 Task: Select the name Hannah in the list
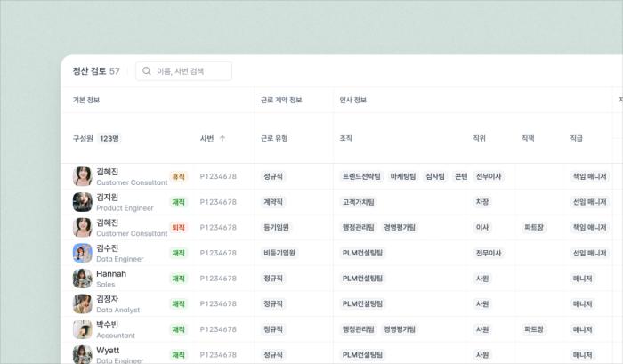click(x=111, y=274)
